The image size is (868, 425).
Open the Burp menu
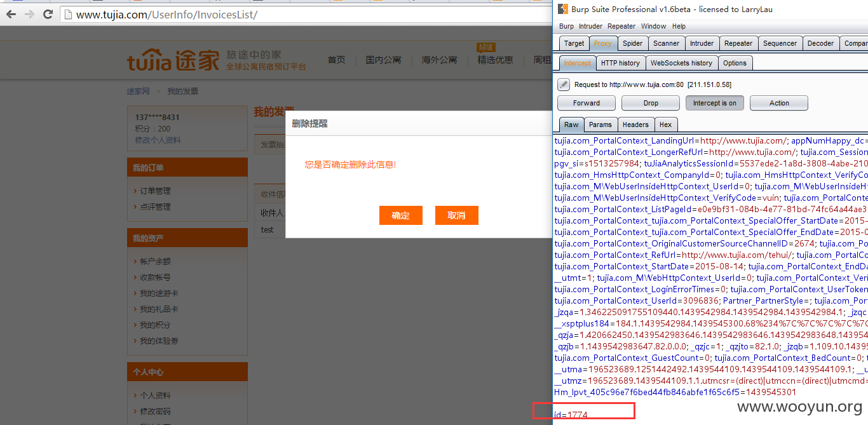(x=566, y=26)
